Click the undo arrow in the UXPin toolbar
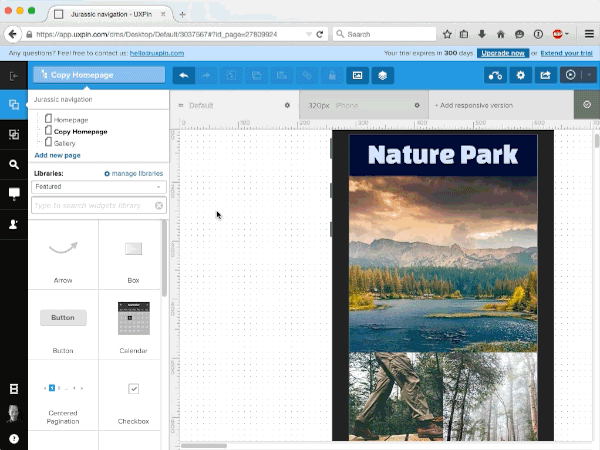The height and width of the screenshot is (450, 600). click(x=184, y=75)
